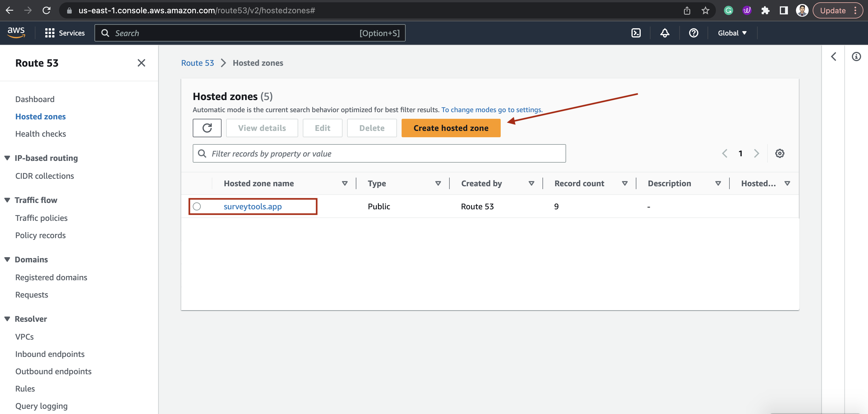The image size is (868, 414).
Task: Open AWS CloudShell icon in top bar
Action: tap(636, 33)
